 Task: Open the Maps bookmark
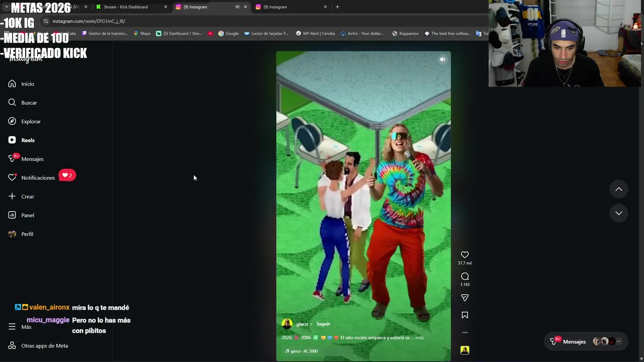coord(141,34)
